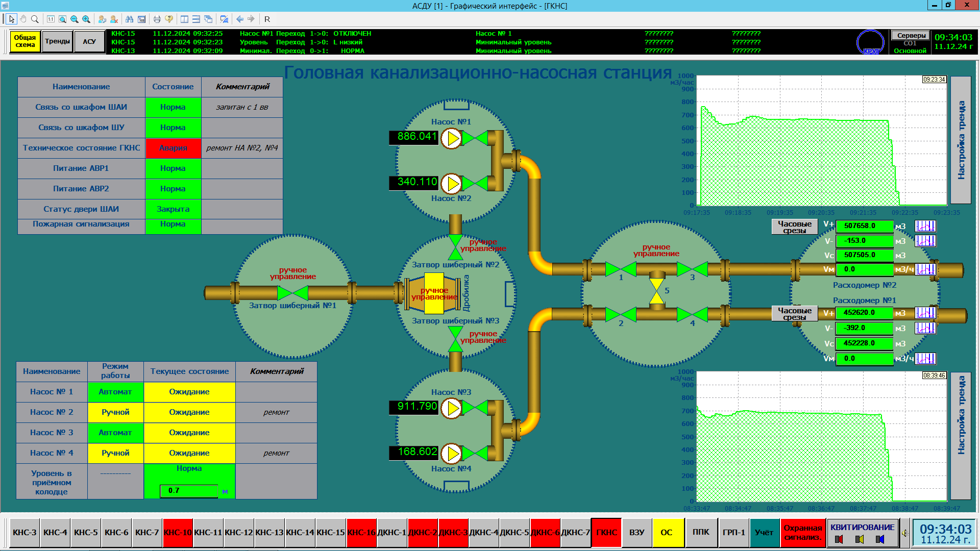The height and width of the screenshot is (551, 980).
Task: Open the V+ trend chart icon for Расходомер №2
Action: 925,226
